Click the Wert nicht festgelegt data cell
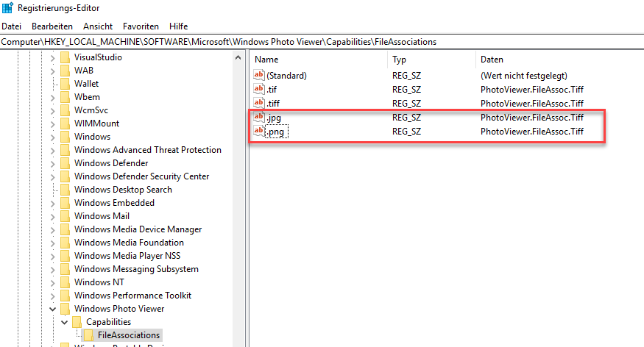 pos(523,76)
